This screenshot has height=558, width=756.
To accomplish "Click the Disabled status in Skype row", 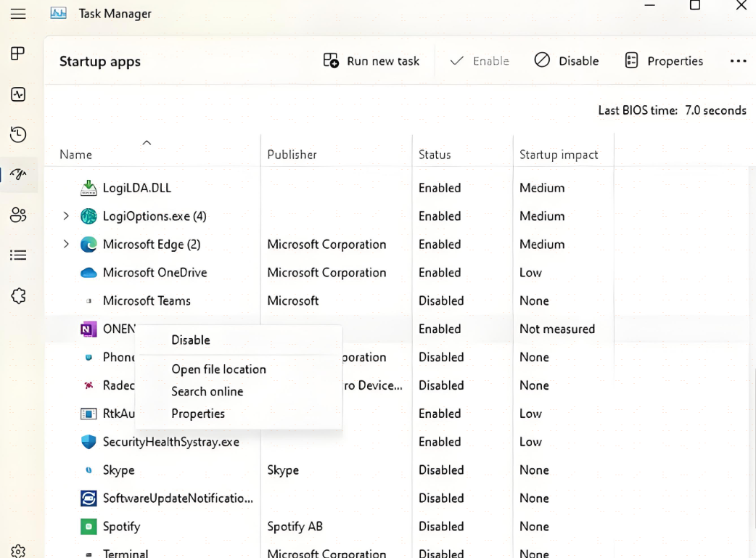I will coord(441,470).
